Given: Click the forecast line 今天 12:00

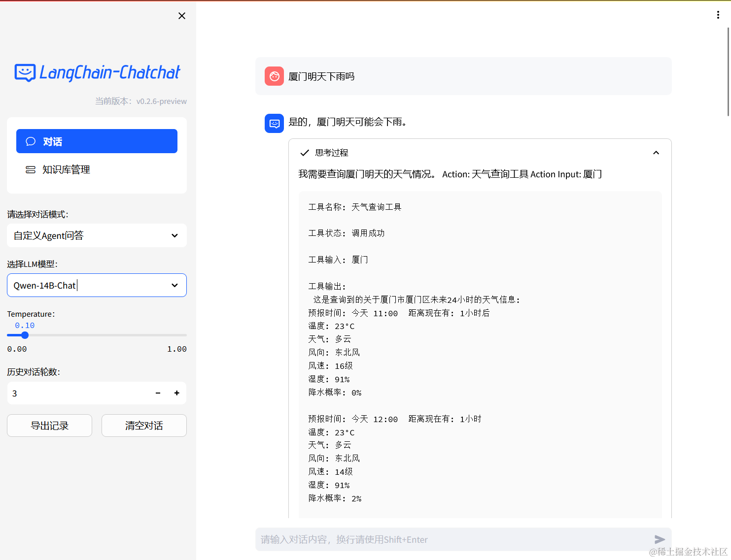Looking at the screenshot, I should click(x=395, y=419).
